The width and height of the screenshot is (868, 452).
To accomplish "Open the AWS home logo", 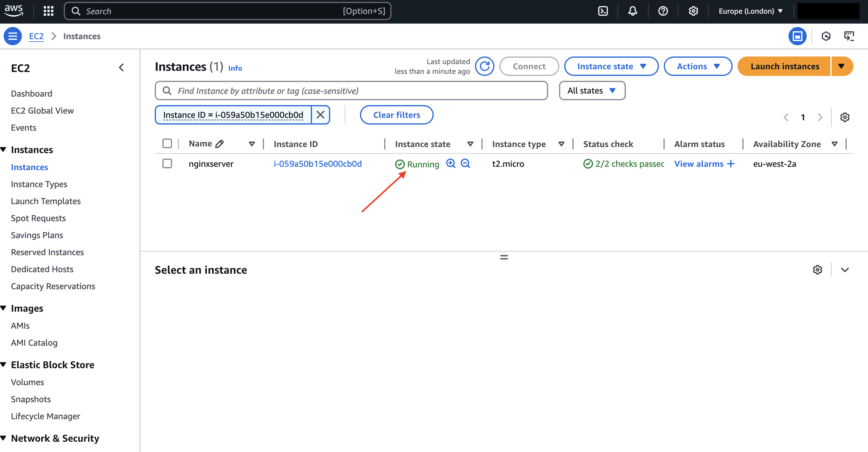I will pyautogui.click(x=14, y=11).
